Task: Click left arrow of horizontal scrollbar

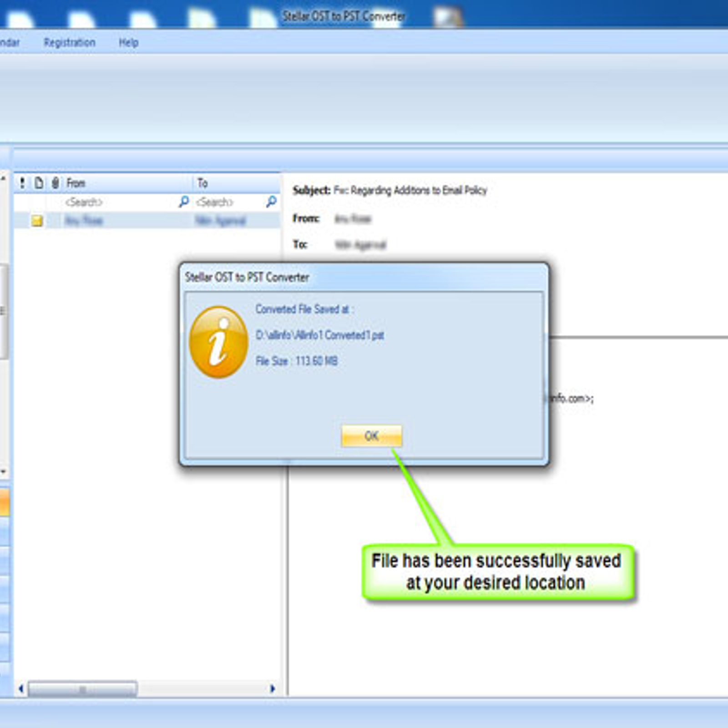Action: [21, 689]
